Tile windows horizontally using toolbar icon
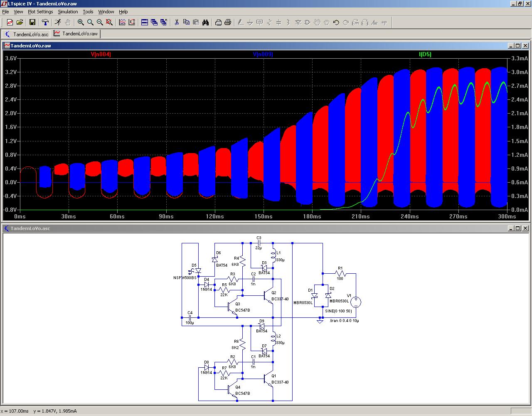This screenshot has height=416, width=532. pyautogui.click(x=145, y=22)
